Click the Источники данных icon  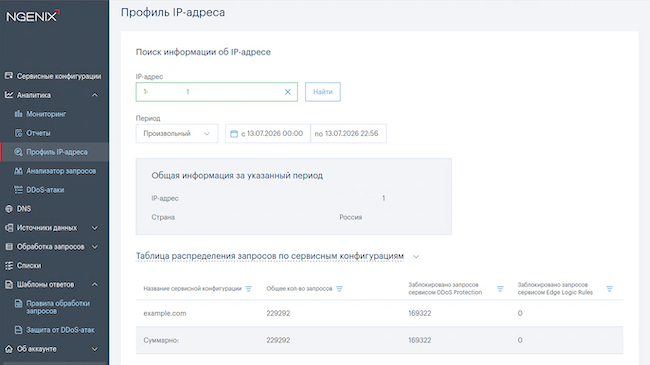pos(9,228)
